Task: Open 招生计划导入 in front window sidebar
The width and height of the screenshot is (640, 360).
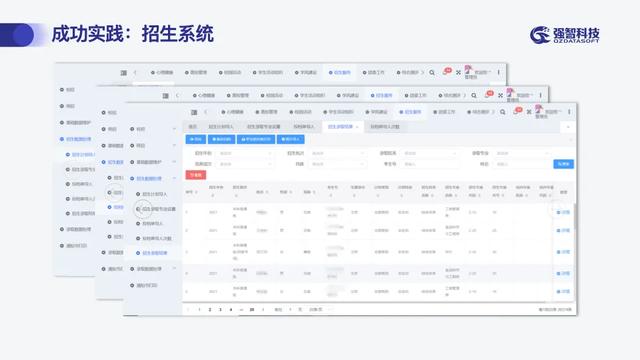Action: coord(155,194)
